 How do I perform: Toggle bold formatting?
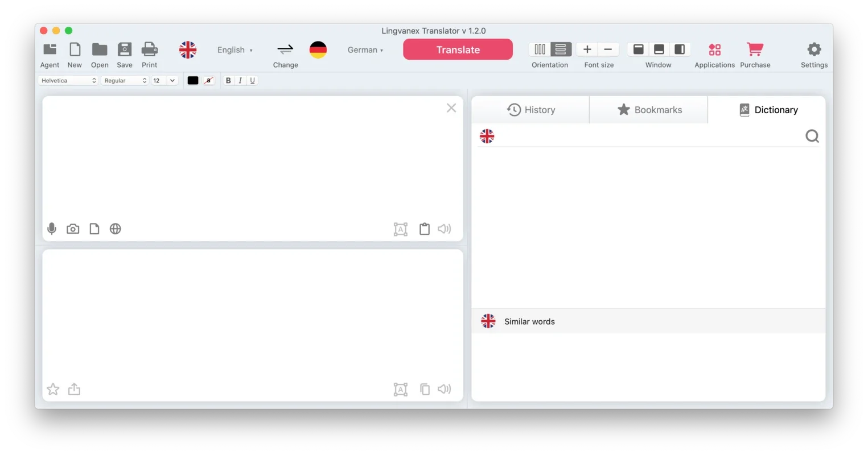coord(228,81)
